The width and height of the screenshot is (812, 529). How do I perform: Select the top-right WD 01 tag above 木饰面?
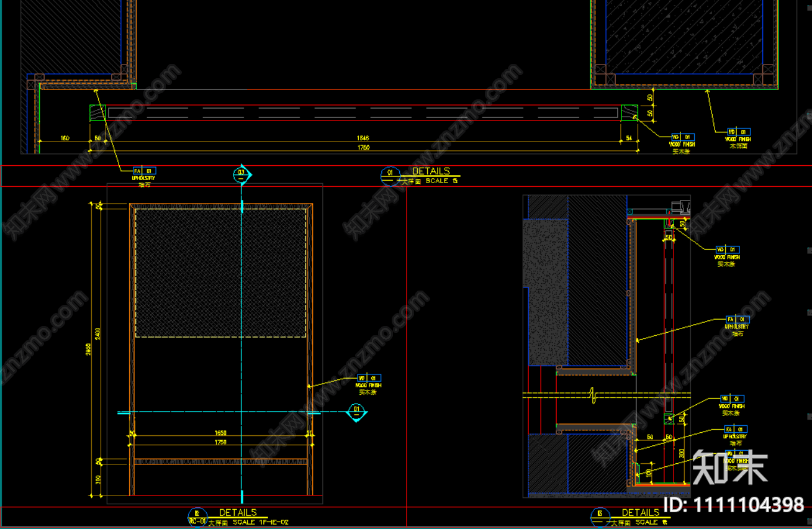click(x=739, y=132)
